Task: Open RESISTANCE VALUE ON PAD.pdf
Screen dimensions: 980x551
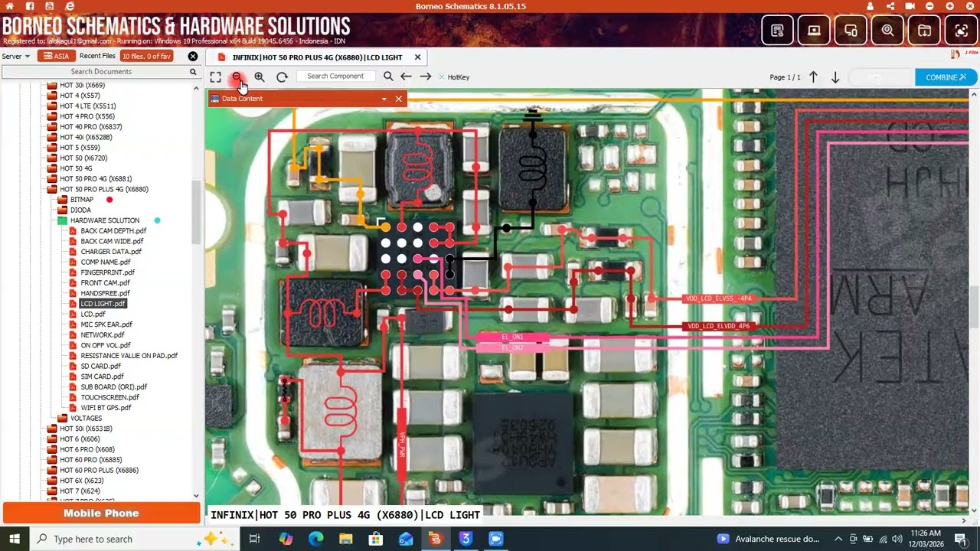Action: [129, 356]
